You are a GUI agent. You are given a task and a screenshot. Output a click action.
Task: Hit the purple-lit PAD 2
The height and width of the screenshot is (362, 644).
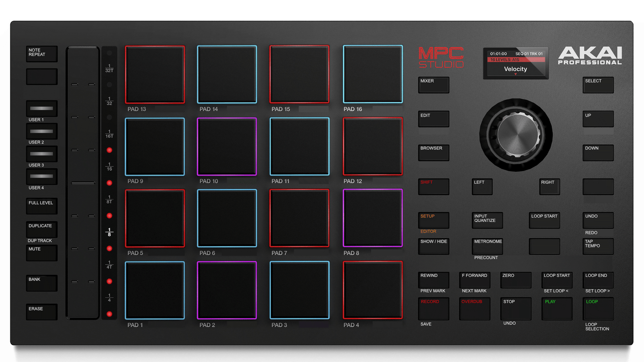[227, 290]
